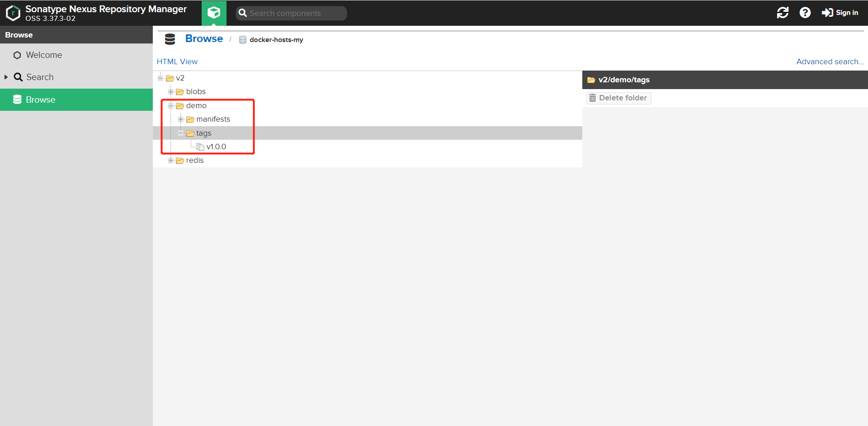
Task: Select the redis folder
Action: click(195, 161)
